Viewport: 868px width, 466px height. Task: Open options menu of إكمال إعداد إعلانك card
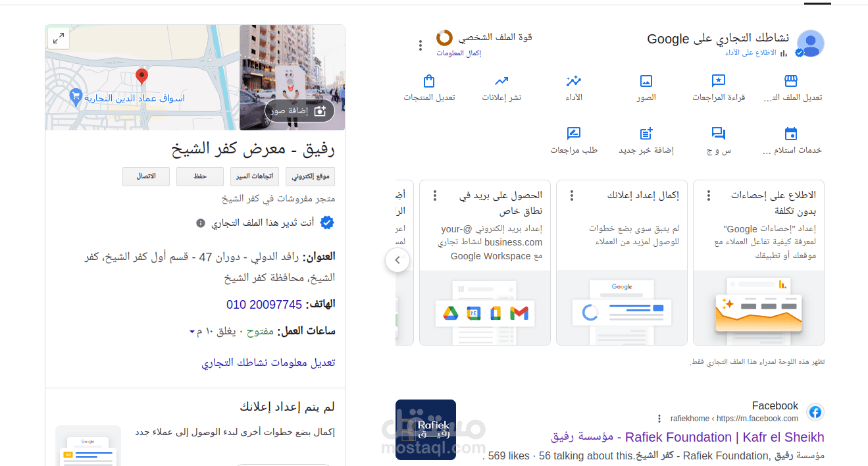coord(572,195)
